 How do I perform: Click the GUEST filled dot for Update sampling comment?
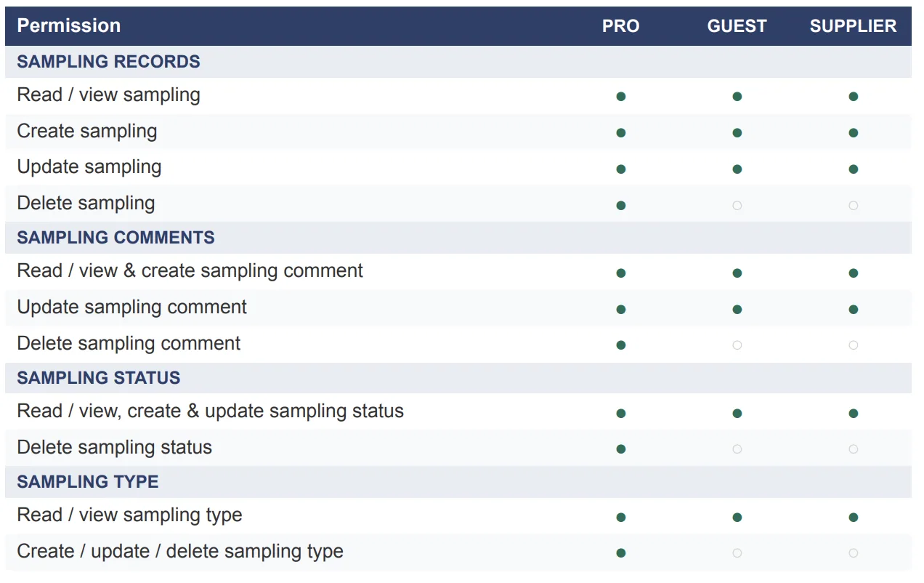[737, 309]
